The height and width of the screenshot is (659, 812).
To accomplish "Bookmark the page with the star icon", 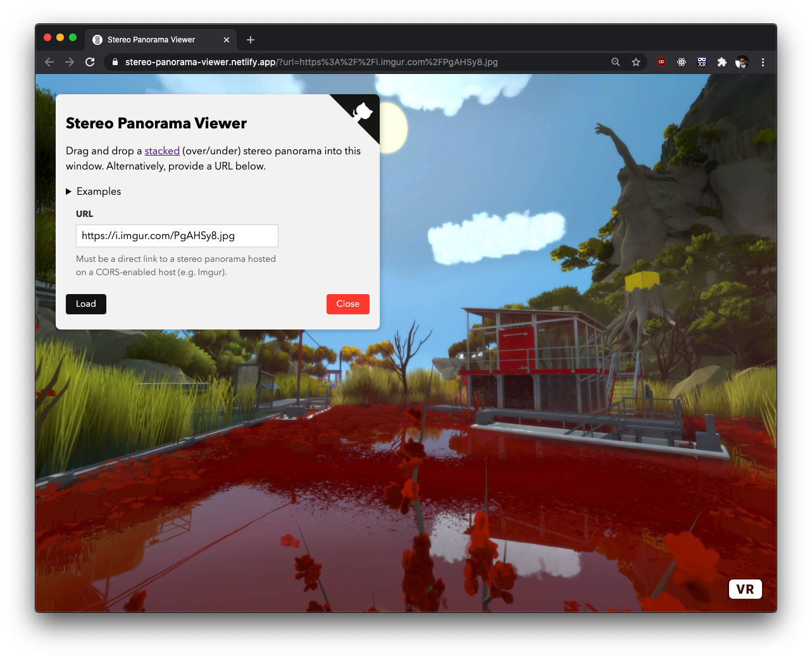I will tap(635, 62).
